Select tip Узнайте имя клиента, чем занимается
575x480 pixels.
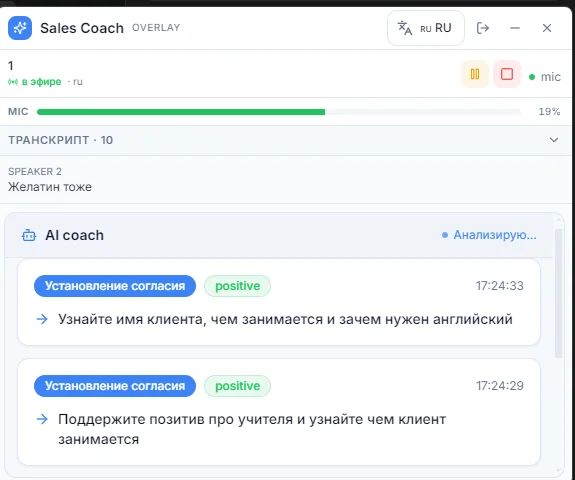(285, 319)
